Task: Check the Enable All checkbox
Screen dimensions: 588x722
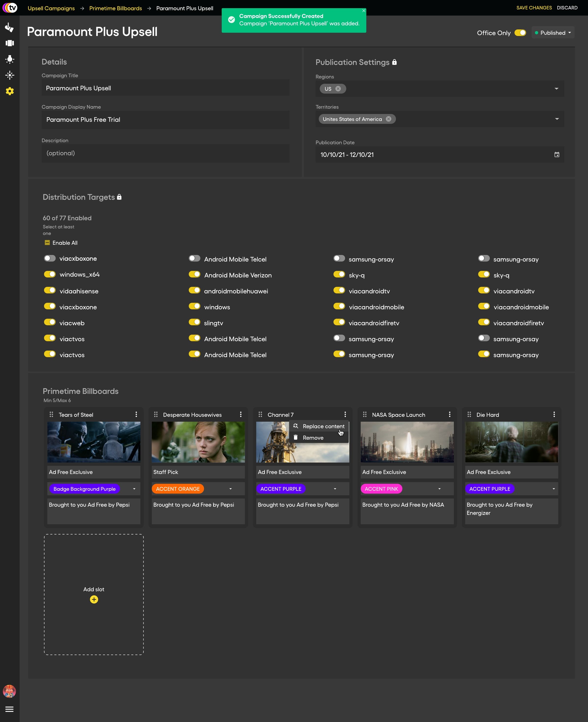Action: point(47,243)
